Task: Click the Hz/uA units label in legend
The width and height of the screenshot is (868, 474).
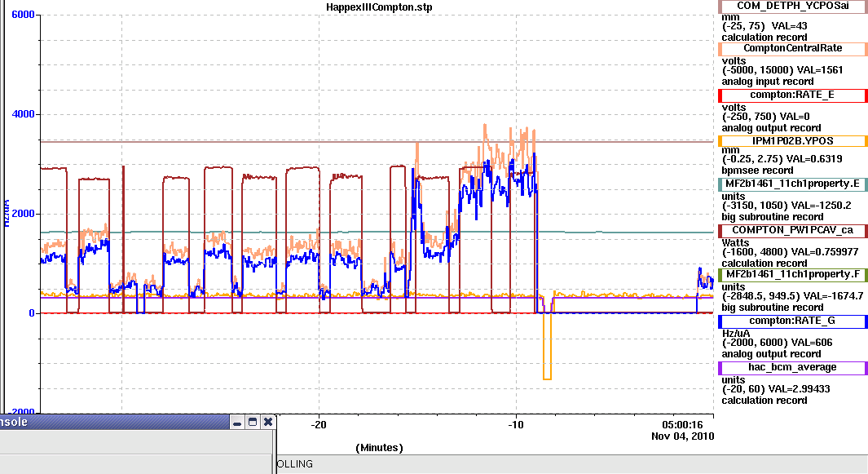Action: pos(736,334)
